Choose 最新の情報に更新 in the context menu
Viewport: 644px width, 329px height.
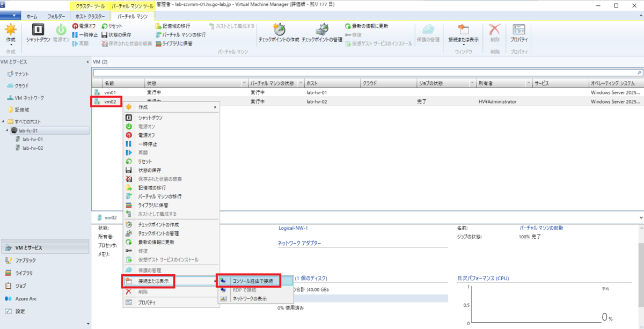pyautogui.click(x=156, y=242)
